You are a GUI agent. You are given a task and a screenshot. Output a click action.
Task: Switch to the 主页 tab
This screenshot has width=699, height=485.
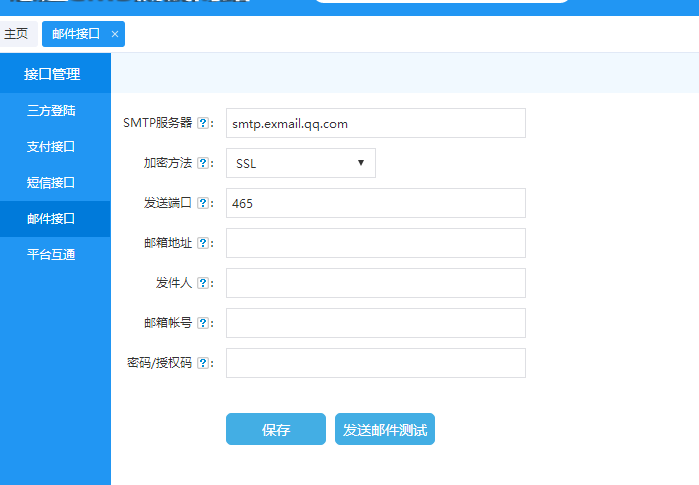(16, 34)
